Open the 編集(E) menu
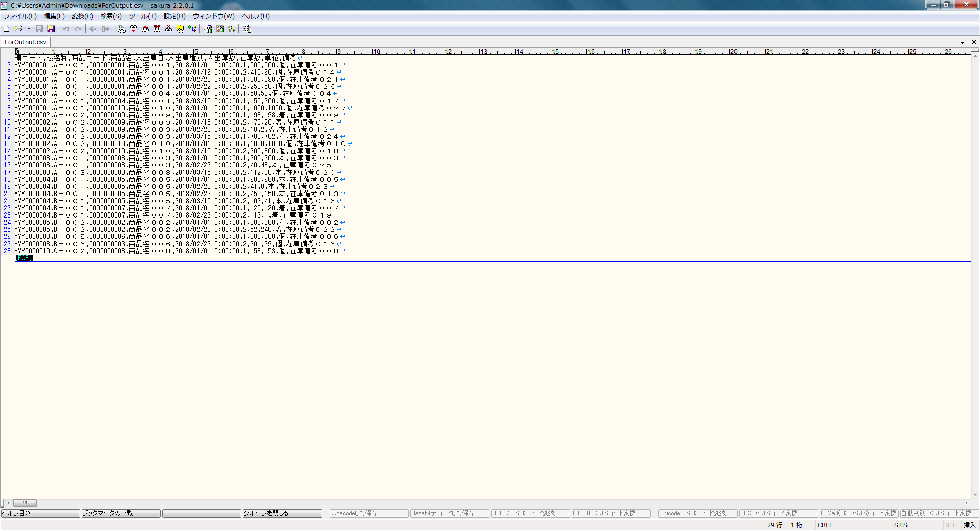 [54, 16]
